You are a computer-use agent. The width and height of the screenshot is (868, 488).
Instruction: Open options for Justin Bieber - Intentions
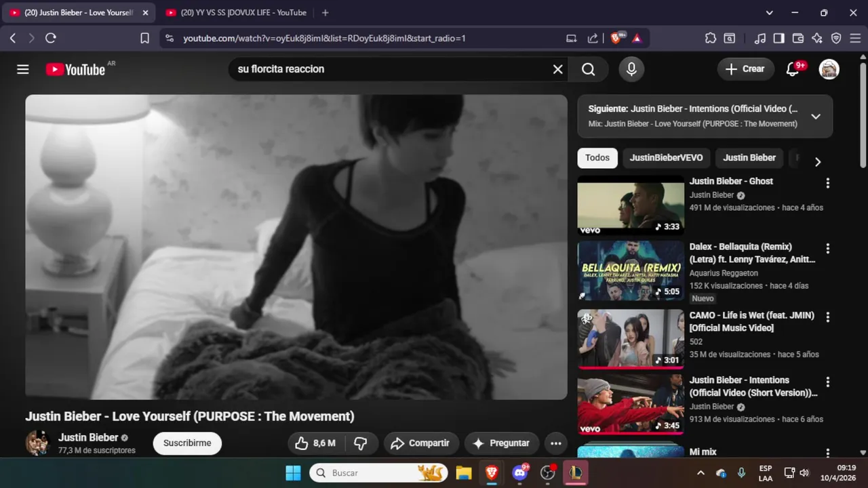(x=827, y=382)
